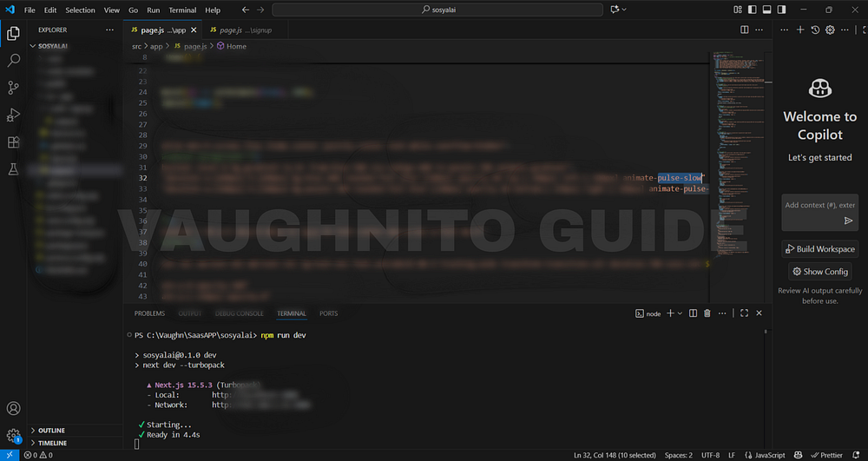Image resolution: width=868 pixels, height=461 pixels.
Task: Click the Go Forward arrow in title bar
Action: (260, 10)
